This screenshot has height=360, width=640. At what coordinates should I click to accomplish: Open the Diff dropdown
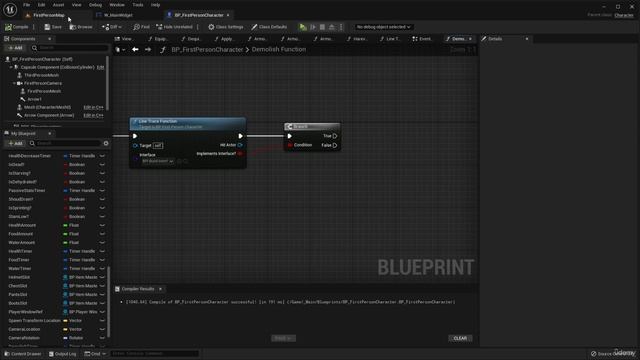[112, 27]
